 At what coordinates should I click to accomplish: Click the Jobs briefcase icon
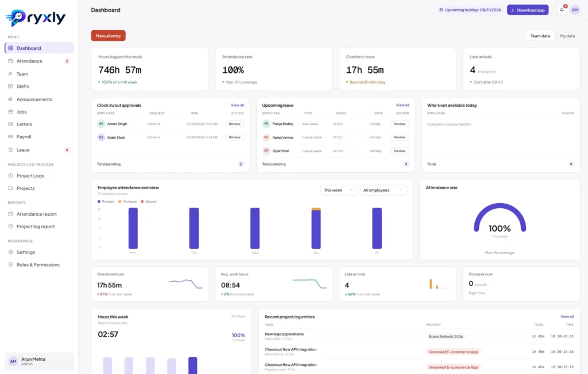pyautogui.click(x=10, y=112)
